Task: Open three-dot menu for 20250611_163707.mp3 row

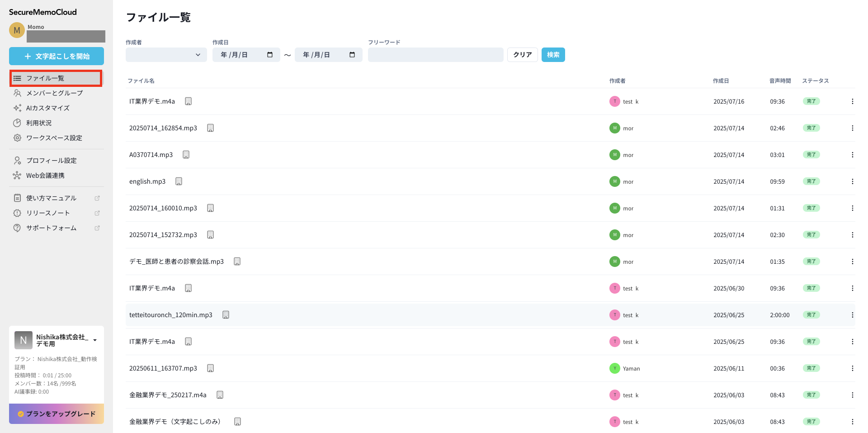Action: coord(852,368)
